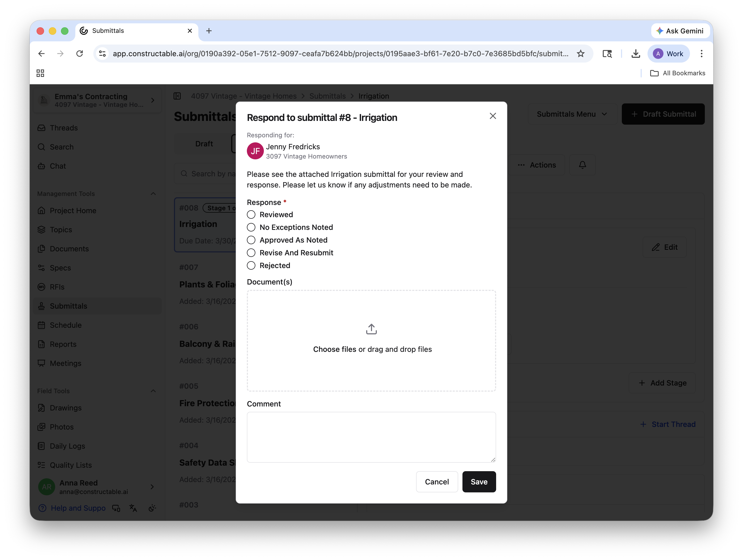Screen dimensions: 743x560
Task: Cancel the submittal response
Action: click(x=437, y=482)
